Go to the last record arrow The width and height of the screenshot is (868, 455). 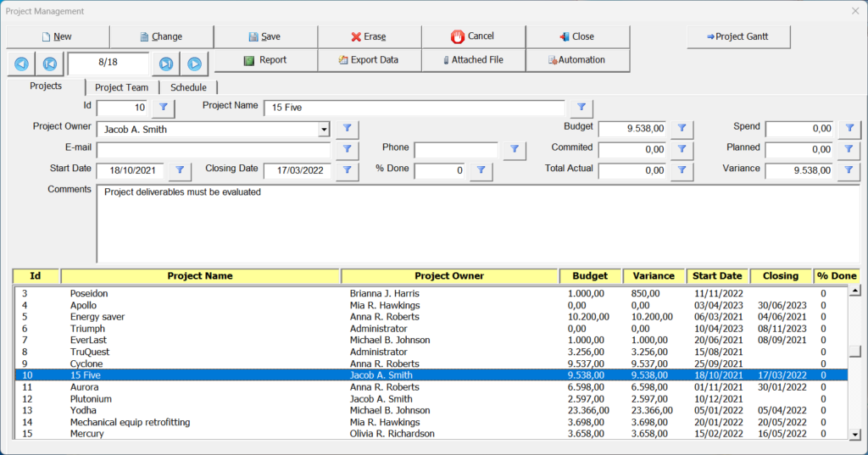point(166,64)
